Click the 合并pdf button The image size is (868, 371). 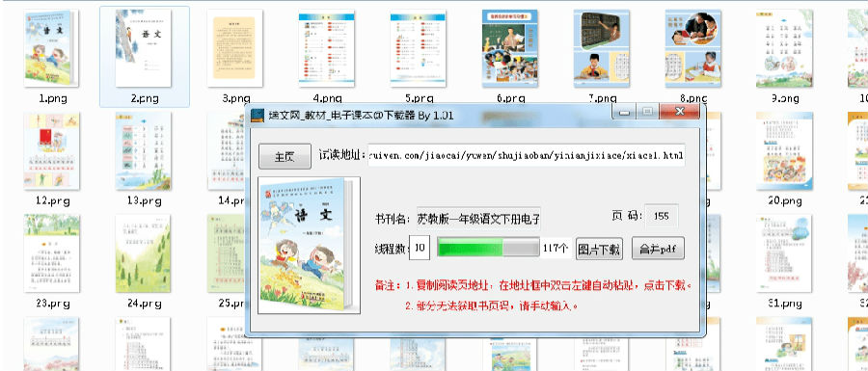pyautogui.click(x=658, y=249)
